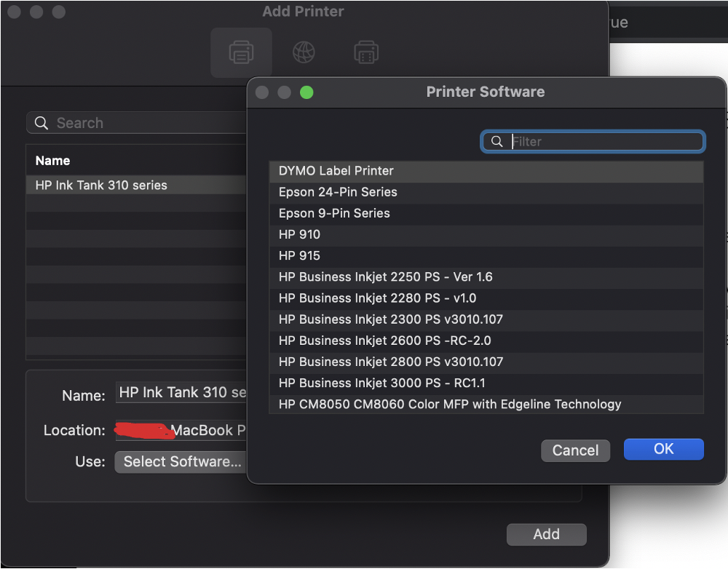728x569 pixels.
Task: Select HP 915 in software list
Action: click(486, 255)
